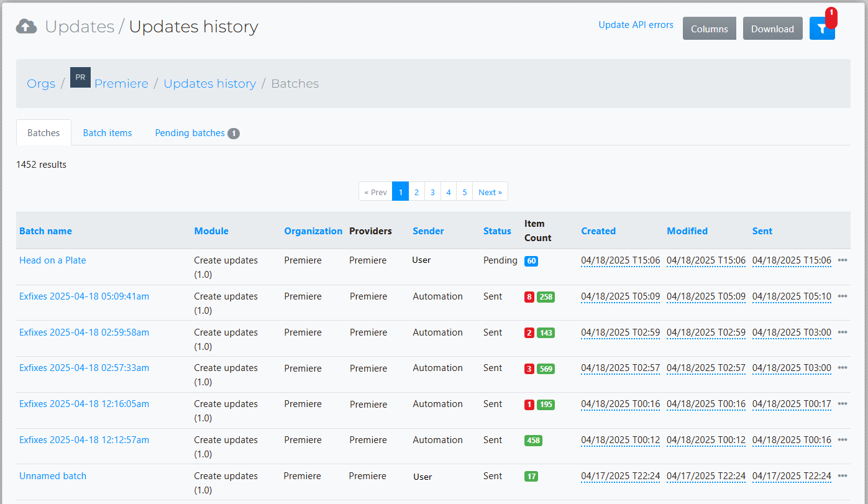Viewport: 868px width, 504px height.
Task: Click the red 1 error badge in the Exfixes 12:16:05am row
Action: point(529,405)
